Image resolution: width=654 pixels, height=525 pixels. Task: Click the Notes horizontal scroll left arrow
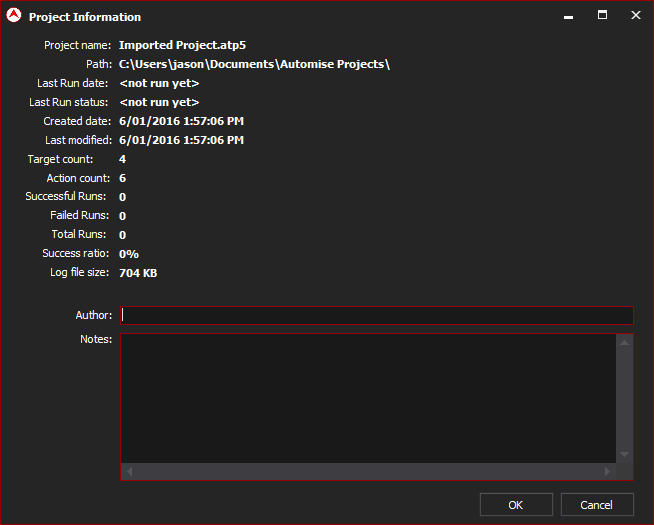pos(130,471)
